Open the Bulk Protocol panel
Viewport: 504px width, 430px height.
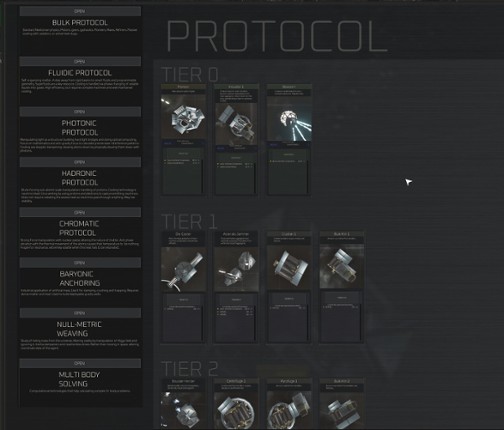pos(80,11)
